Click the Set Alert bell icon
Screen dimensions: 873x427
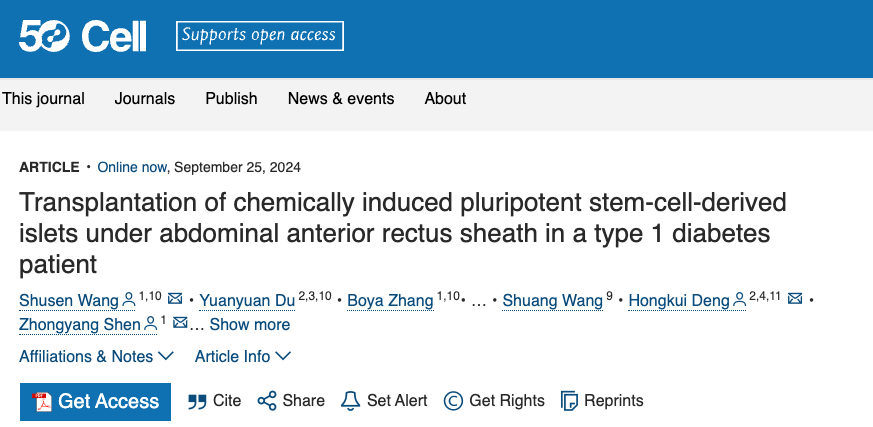pos(350,401)
